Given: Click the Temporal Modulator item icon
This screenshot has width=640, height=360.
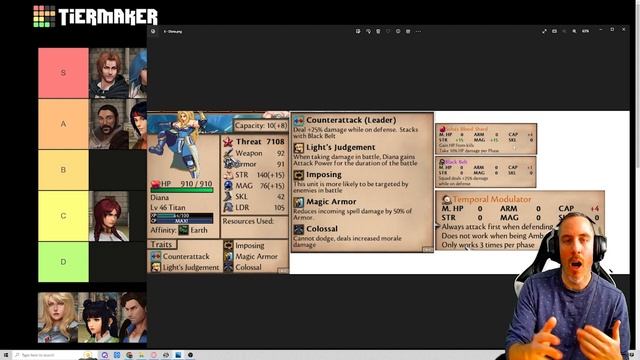Looking at the screenshot, I should point(447,200).
